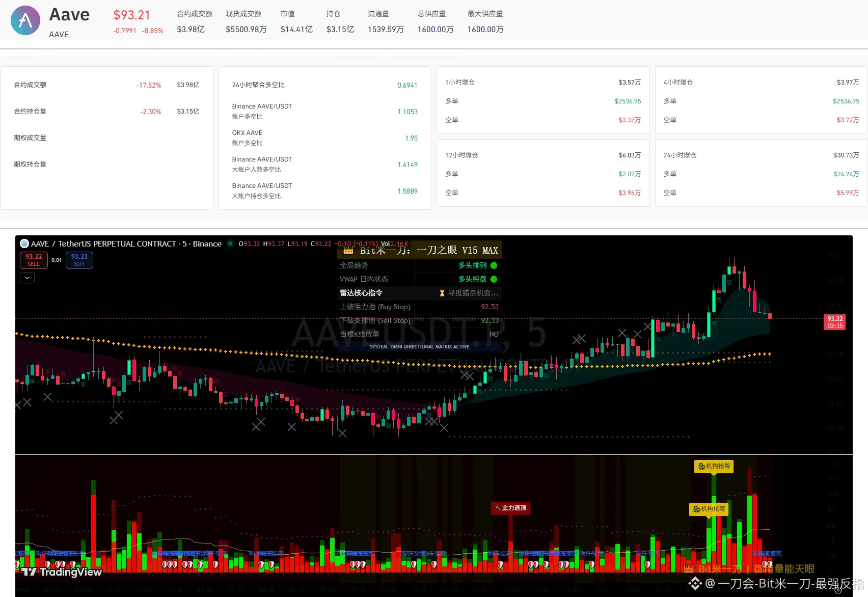Image resolution: width=868 pixels, height=597 pixels.
Task: Click the 12小时爆仓 total $6.03万
Action: [630, 155]
